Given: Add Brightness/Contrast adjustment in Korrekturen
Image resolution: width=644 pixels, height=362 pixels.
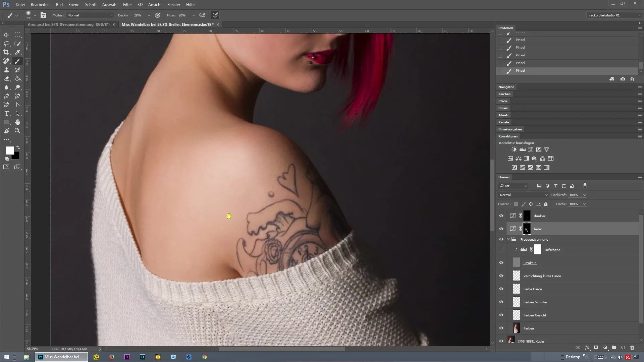Looking at the screenshot, I should pos(514,149).
